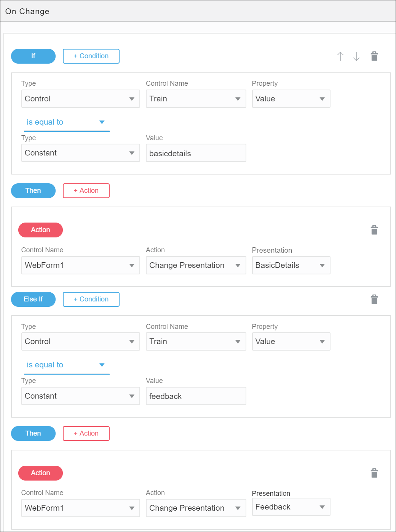Screen dimensions: 396x532
Task: Delete the Feedback presentation action
Action: [x=374, y=473]
